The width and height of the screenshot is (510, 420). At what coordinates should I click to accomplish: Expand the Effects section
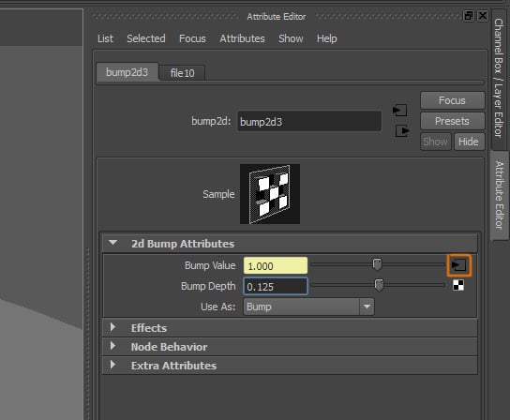pyautogui.click(x=290, y=328)
